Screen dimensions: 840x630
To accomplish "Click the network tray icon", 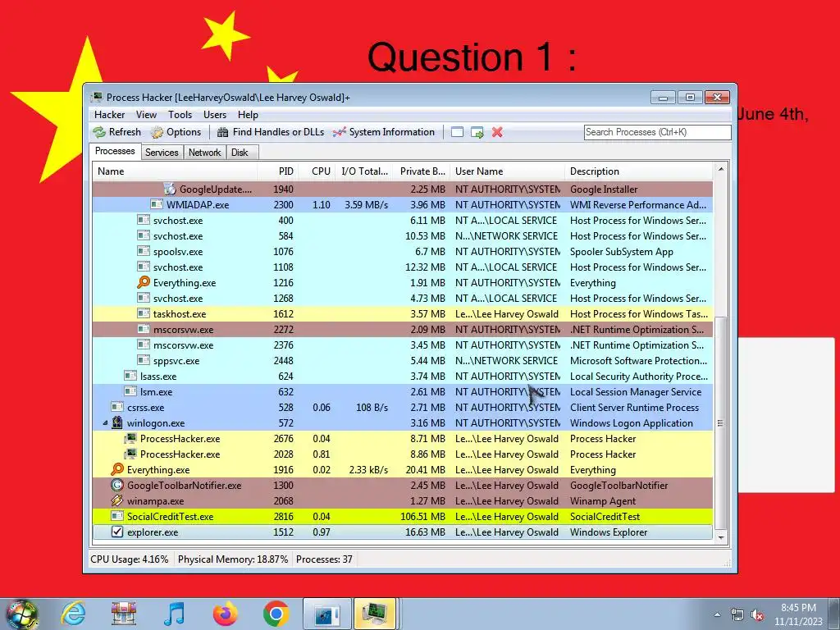I will [x=737, y=615].
